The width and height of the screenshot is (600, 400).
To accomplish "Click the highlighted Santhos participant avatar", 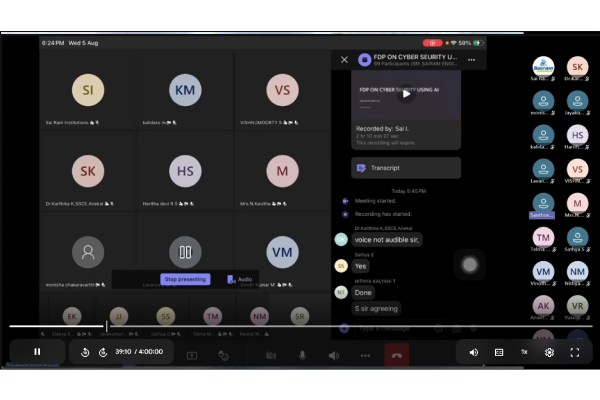I will click(543, 203).
